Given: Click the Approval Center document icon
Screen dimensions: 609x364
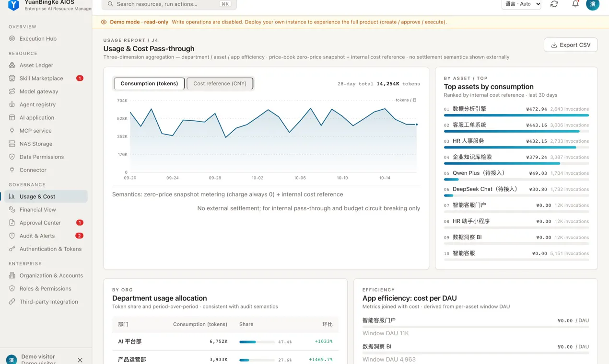Looking at the screenshot, I should point(12,223).
